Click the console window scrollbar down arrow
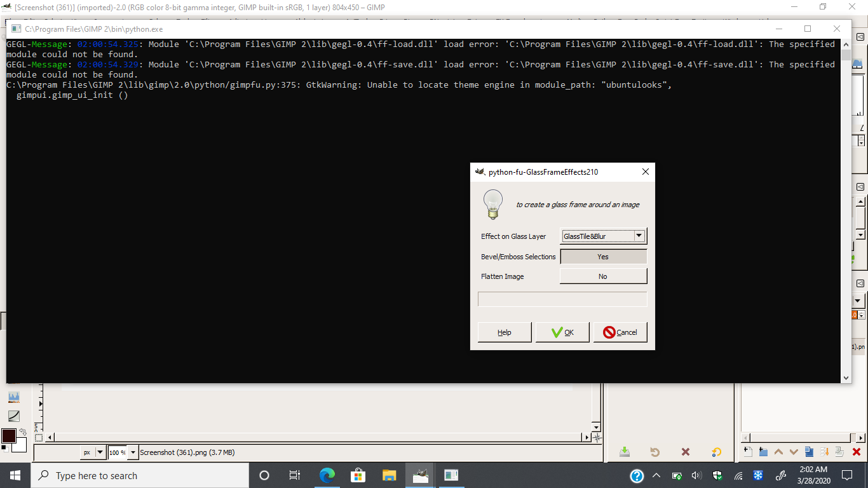Image resolution: width=868 pixels, height=488 pixels. (846, 377)
